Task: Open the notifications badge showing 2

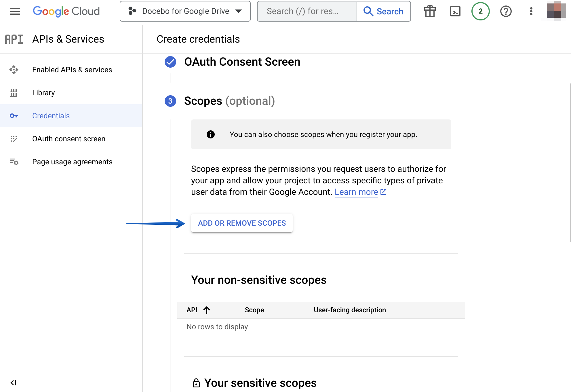Action: (x=480, y=11)
